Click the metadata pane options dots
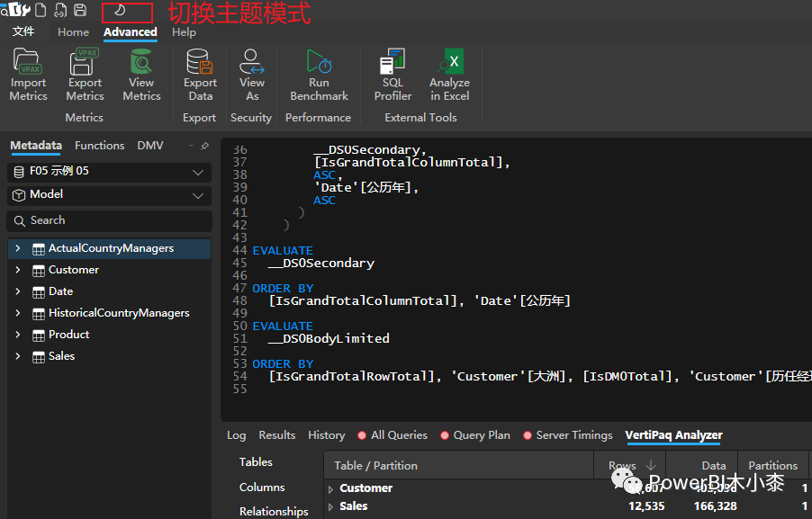 click(191, 146)
